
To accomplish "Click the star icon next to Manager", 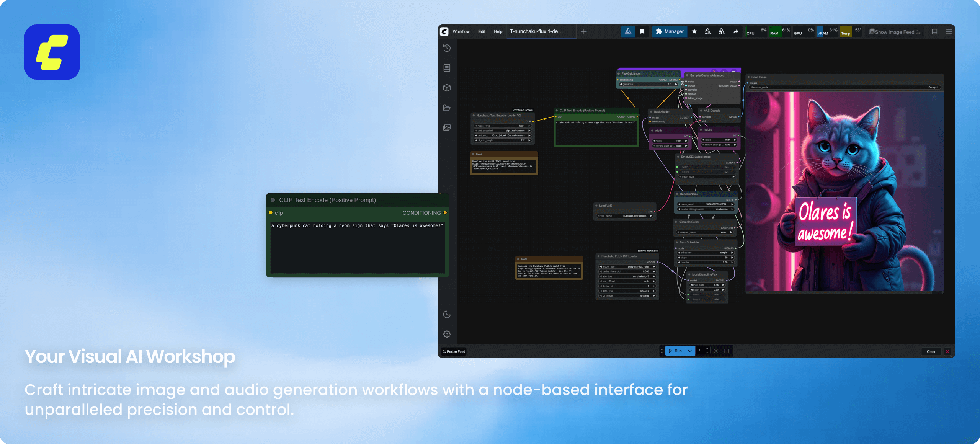I will tap(694, 31).
